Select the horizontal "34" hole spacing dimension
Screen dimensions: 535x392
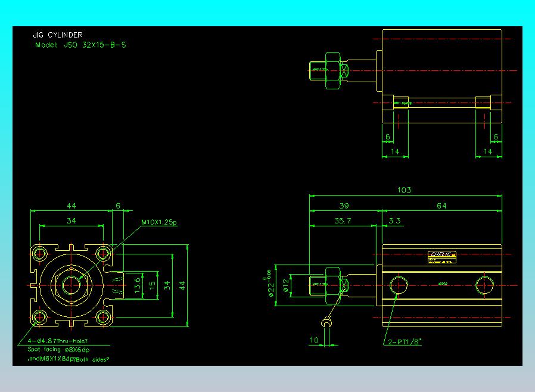click(71, 221)
